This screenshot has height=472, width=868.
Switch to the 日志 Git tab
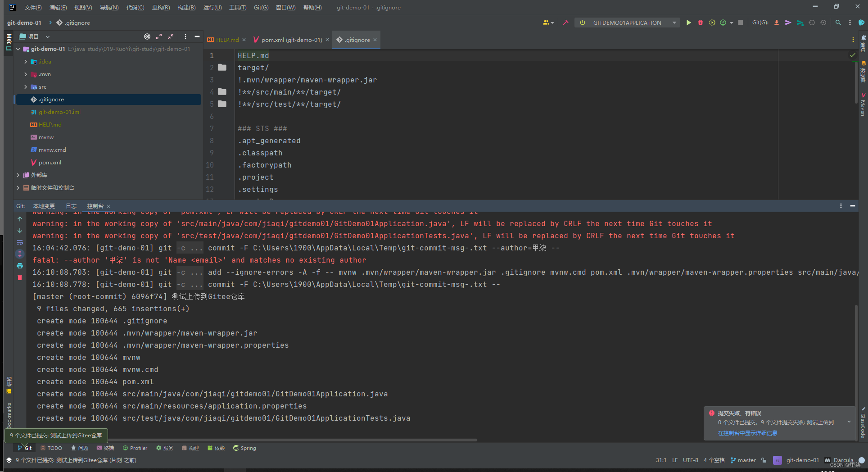pyautogui.click(x=71, y=206)
